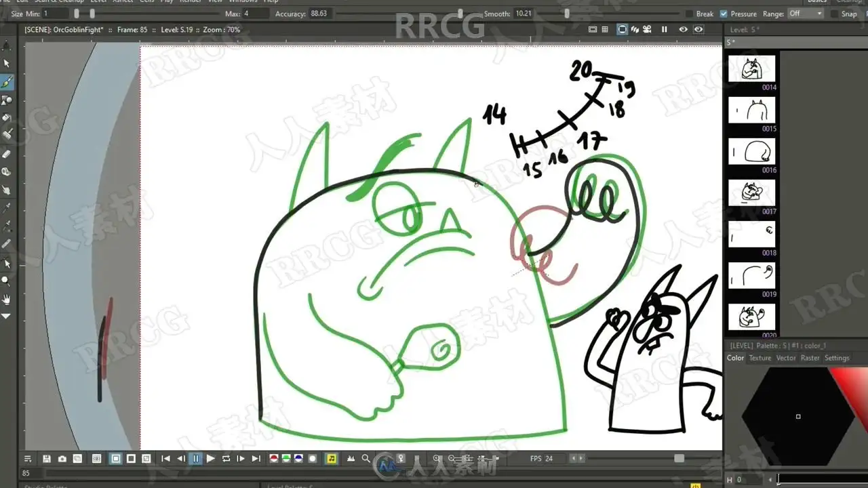Select the Zoom magnifier tool
The image size is (868, 488).
pyautogui.click(x=7, y=281)
